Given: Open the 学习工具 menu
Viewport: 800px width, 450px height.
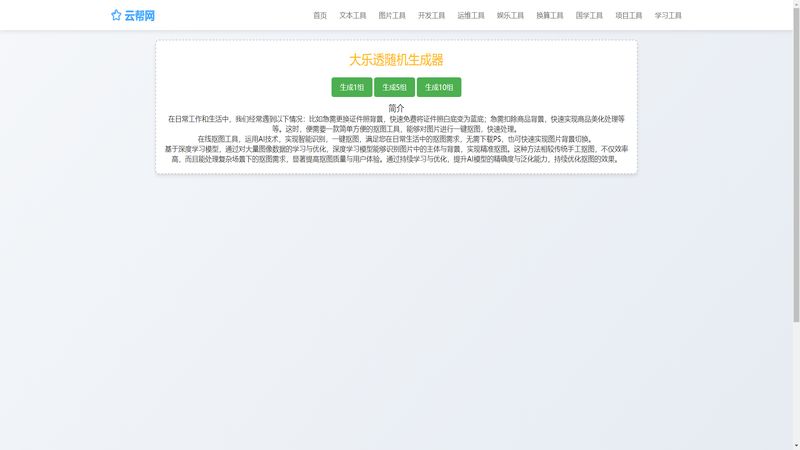Looking at the screenshot, I should tap(668, 16).
